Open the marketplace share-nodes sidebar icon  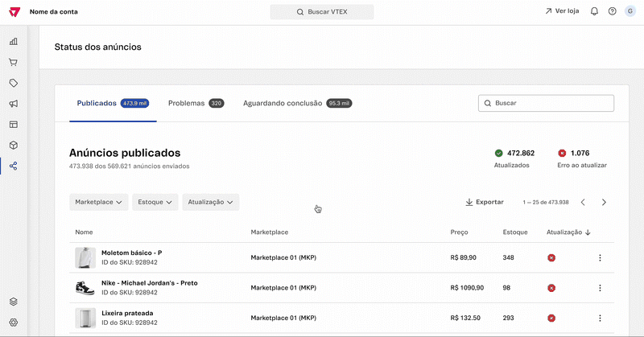coord(14,166)
